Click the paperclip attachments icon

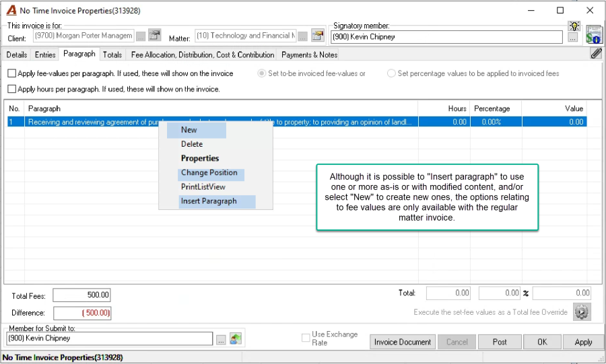coord(597,53)
